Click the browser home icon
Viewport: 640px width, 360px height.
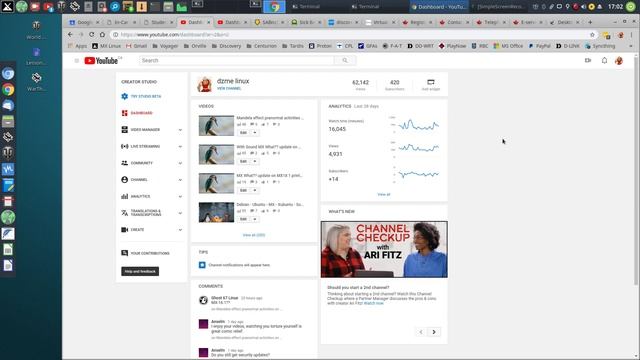(102, 35)
